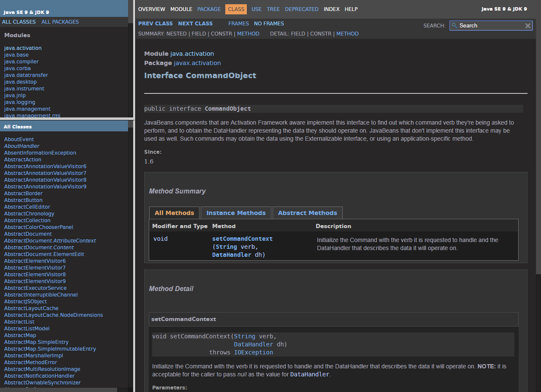Type in the Search input field

pyautogui.click(x=490, y=26)
